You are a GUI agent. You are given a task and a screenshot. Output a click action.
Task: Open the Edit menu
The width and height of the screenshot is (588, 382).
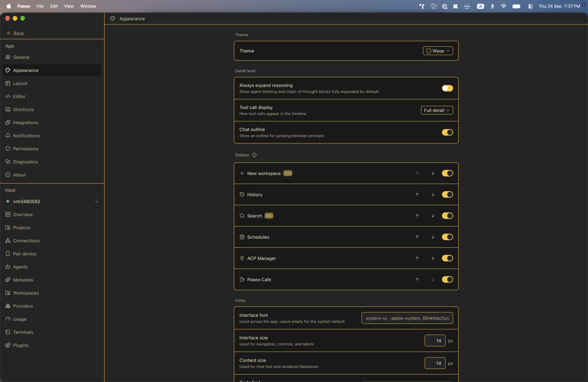54,6
